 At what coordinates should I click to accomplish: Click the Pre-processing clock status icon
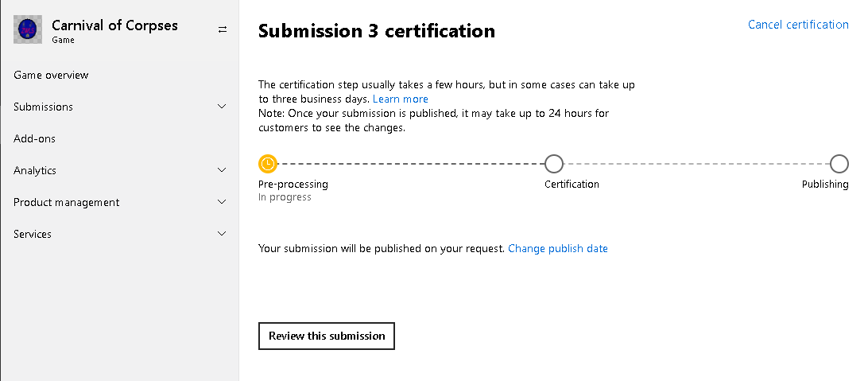click(x=267, y=164)
